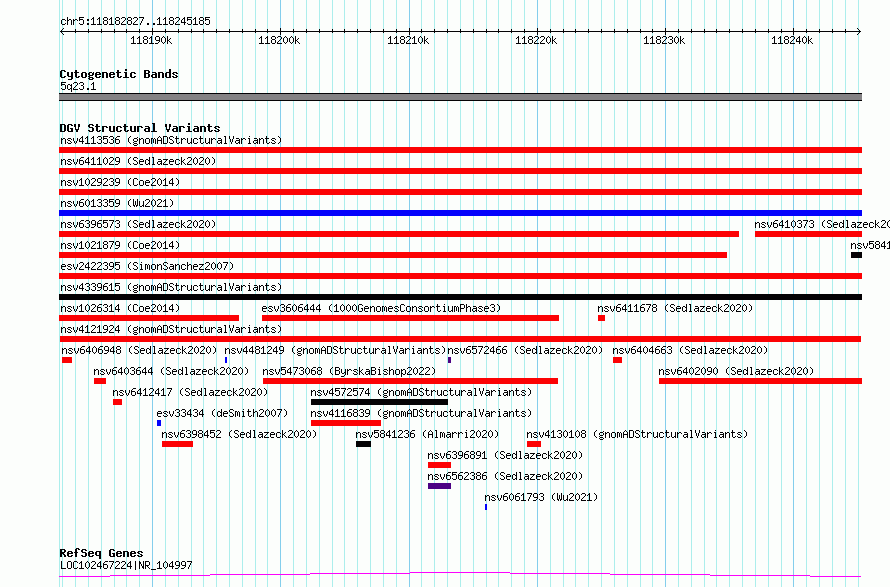Click the tiny blue nsv6061793 marker

[486, 507]
